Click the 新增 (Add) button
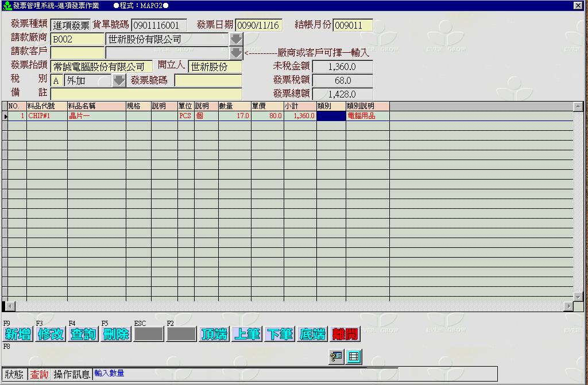This screenshot has height=385, width=588. coord(18,334)
